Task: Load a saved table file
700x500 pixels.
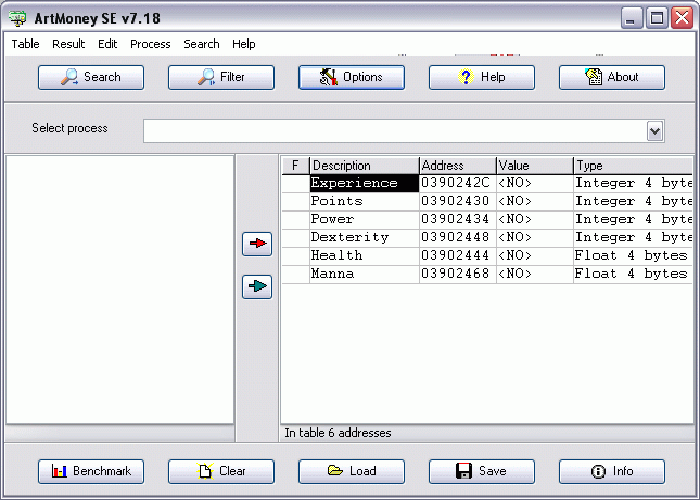Action: pos(351,471)
